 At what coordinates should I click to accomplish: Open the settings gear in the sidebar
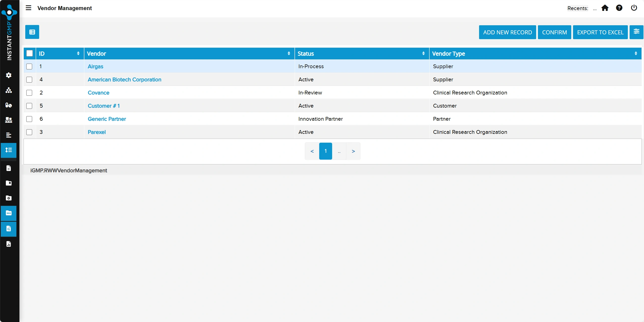point(9,75)
